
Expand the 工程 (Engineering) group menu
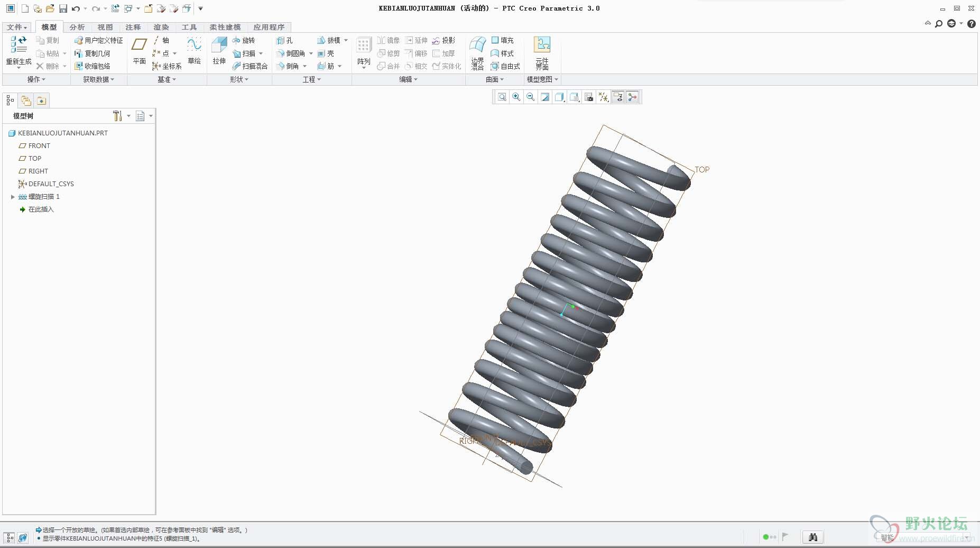pos(312,79)
